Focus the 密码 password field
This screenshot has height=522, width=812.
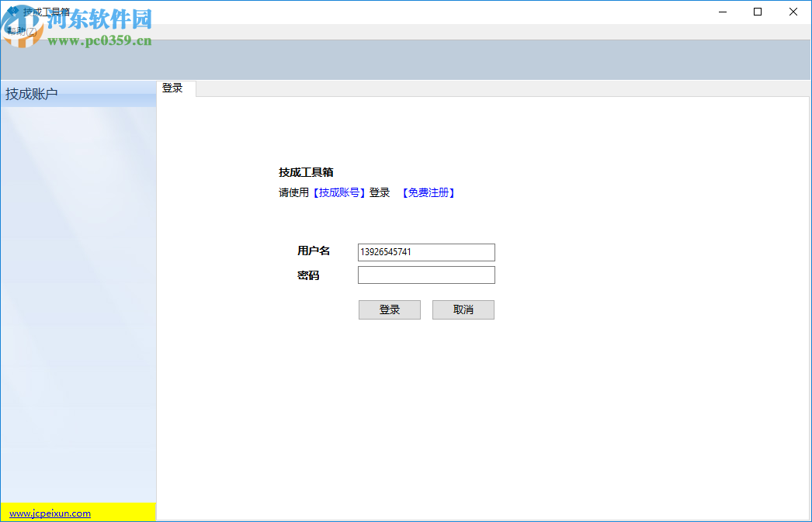click(426, 275)
